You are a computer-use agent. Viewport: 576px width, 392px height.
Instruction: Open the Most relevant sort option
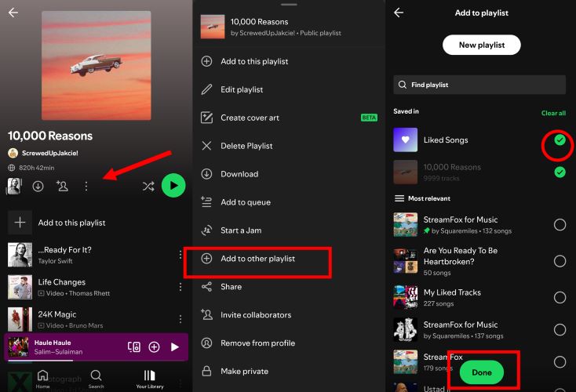422,198
